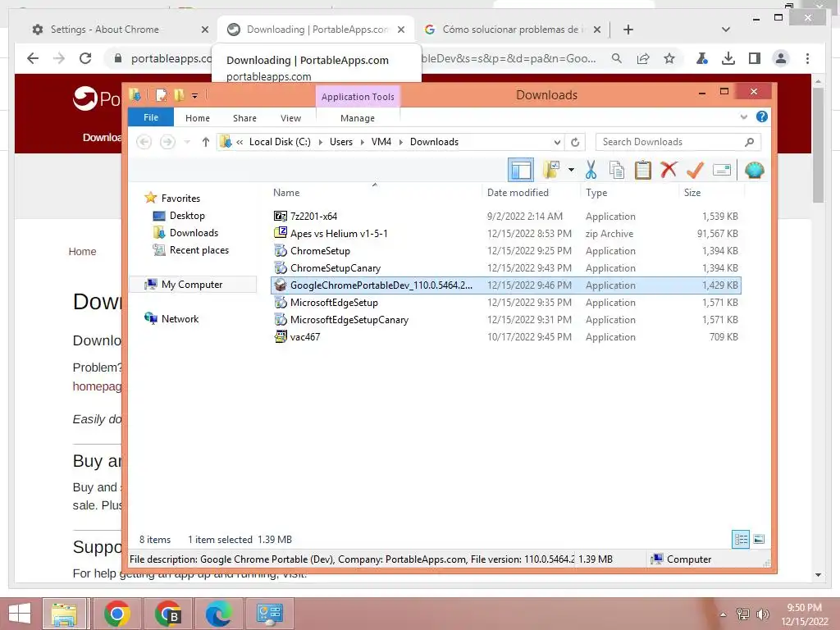Click the Cut scissors icon
Viewport: 840px width, 630px height.
(x=591, y=171)
